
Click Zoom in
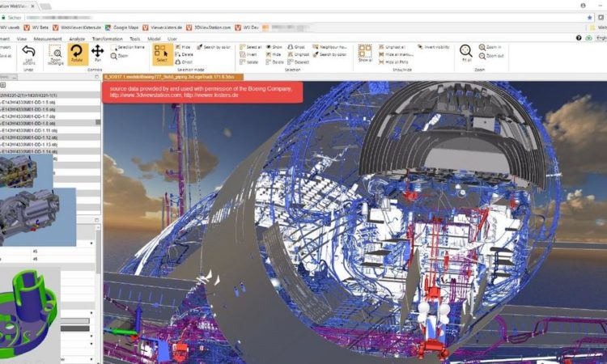490,47
